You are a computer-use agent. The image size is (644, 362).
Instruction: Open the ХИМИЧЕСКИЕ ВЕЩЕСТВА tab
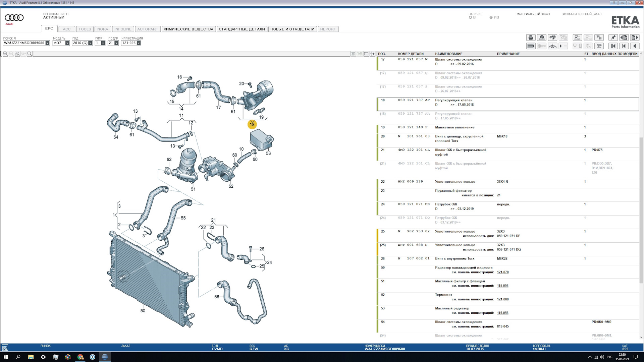(x=189, y=29)
